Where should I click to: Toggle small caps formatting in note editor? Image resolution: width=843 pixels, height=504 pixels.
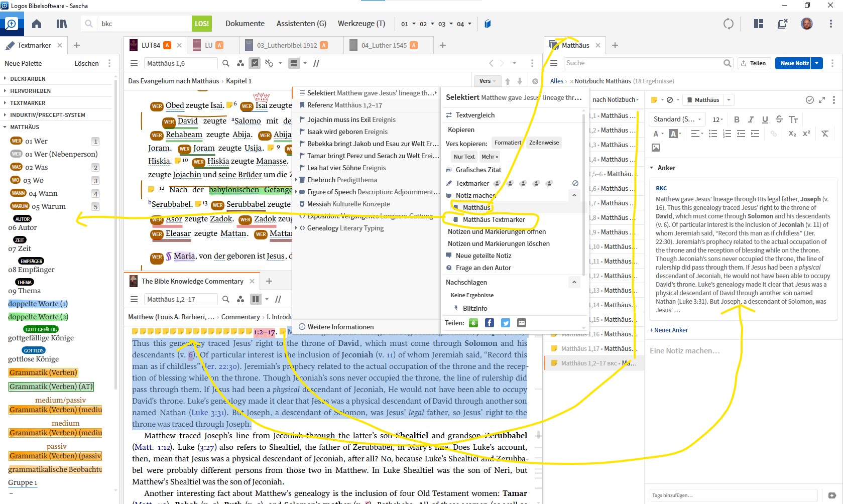click(x=793, y=119)
